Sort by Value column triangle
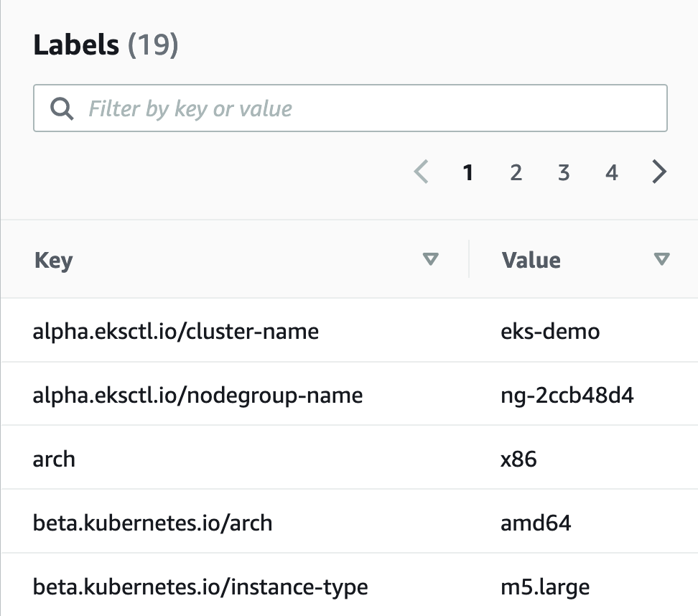The height and width of the screenshot is (616, 698). (x=662, y=259)
